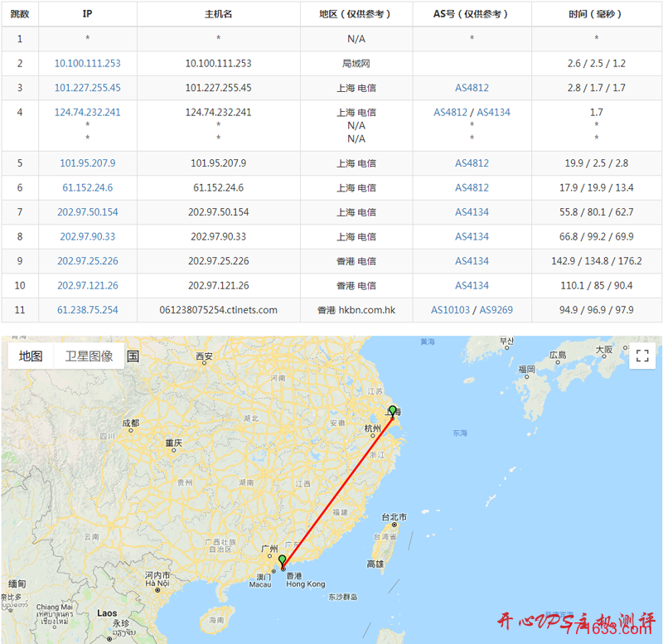Open AS4812 link in hop 4 row
Screen dimensions: 663x644
pos(450,113)
